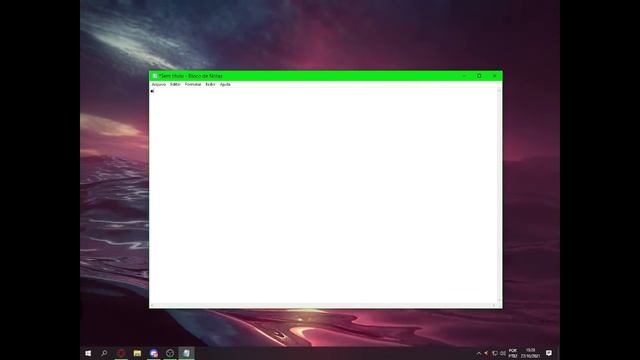
Task: Open the Arquivo menu in Bloco de Notas
Action: (159, 84)
